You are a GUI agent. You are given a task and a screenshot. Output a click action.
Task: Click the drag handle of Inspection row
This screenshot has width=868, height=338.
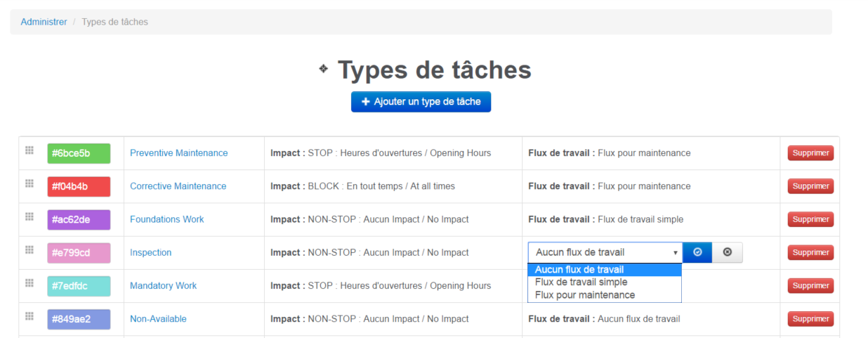[29, 249]
